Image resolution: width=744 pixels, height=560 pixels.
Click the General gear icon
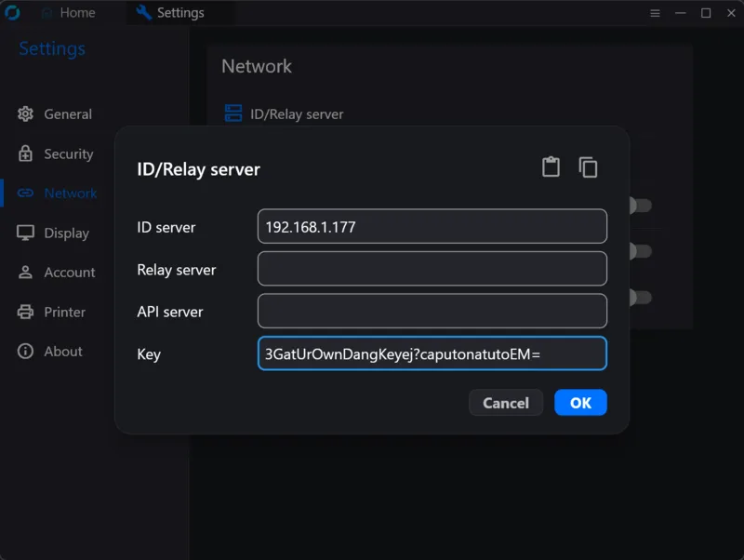[x=25, y=113]
